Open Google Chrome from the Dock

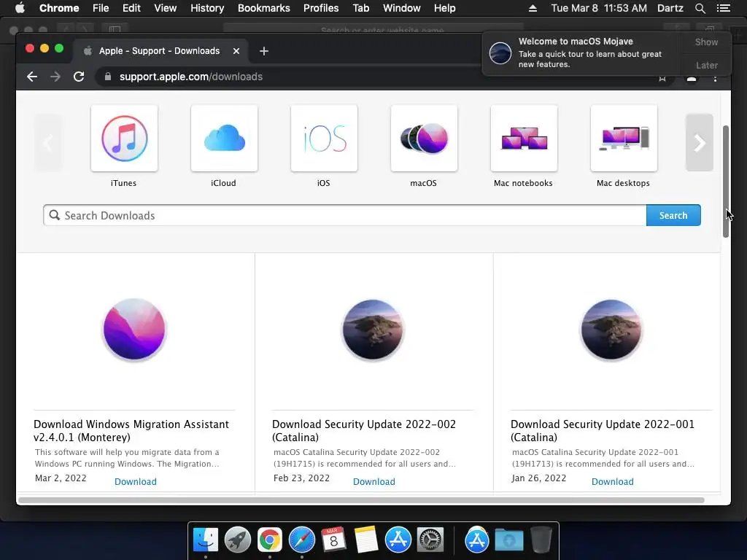tap(270, 540)
